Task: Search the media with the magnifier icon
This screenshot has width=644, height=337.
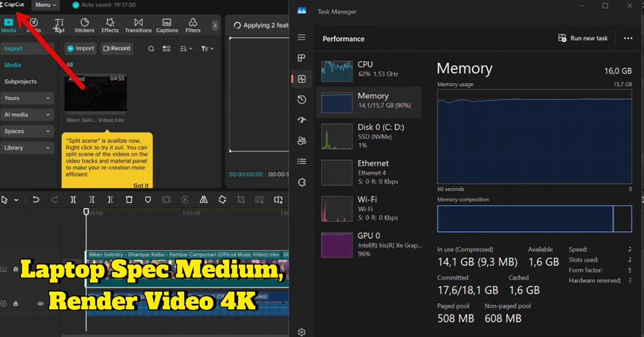Action: tap(151, 48)
